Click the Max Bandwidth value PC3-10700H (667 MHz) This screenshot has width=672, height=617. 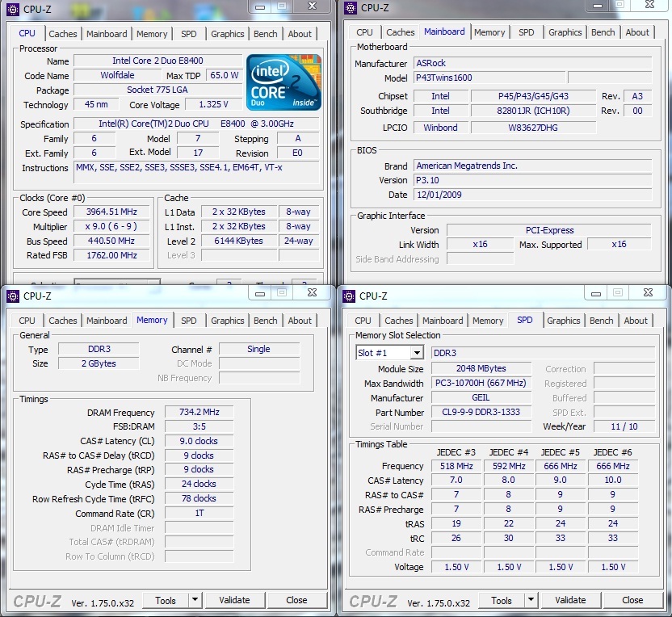[x=481, y=383]
